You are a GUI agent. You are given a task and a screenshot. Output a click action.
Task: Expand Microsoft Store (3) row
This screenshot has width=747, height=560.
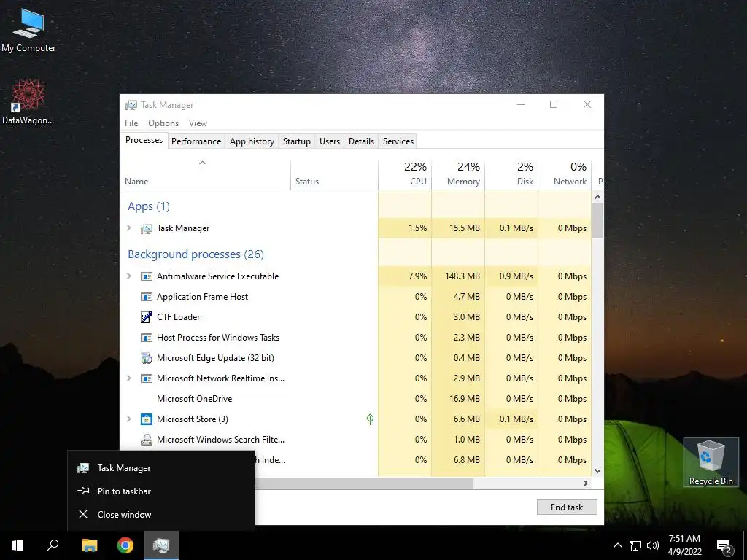tap(128, 419)
